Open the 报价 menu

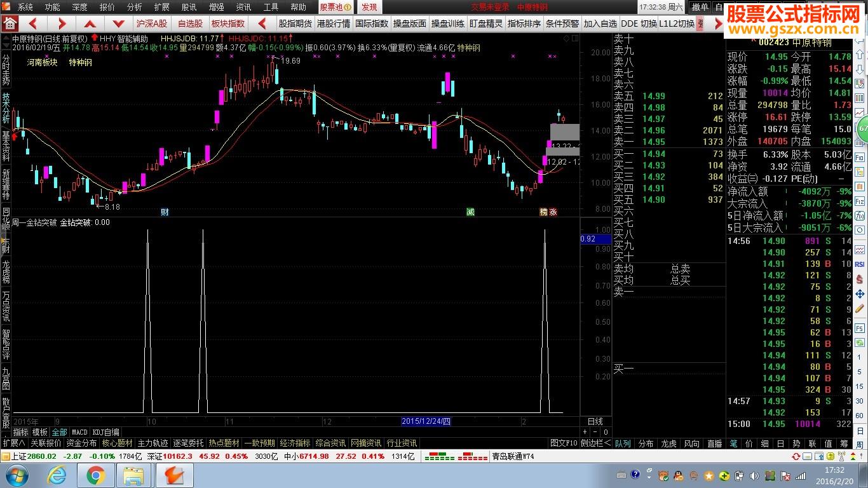tap(107, 7)
